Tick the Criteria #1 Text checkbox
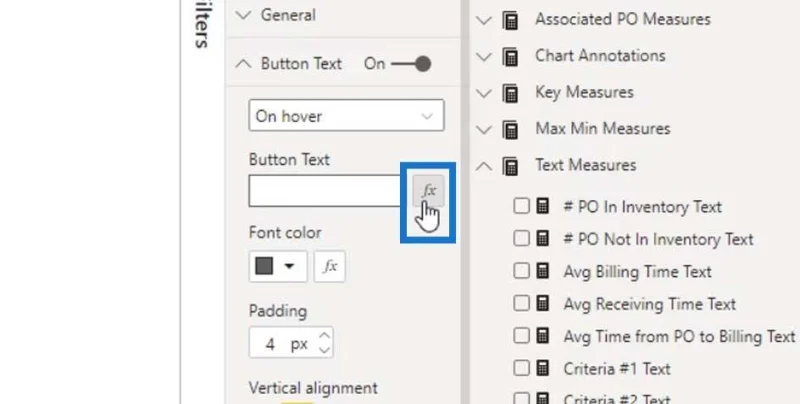The width and height of the screenshot is (800, 404). click(521, 368)
